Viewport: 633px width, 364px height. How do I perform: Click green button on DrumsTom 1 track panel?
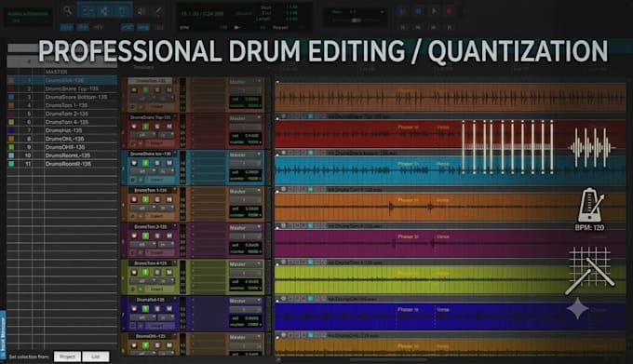point(146,199)
